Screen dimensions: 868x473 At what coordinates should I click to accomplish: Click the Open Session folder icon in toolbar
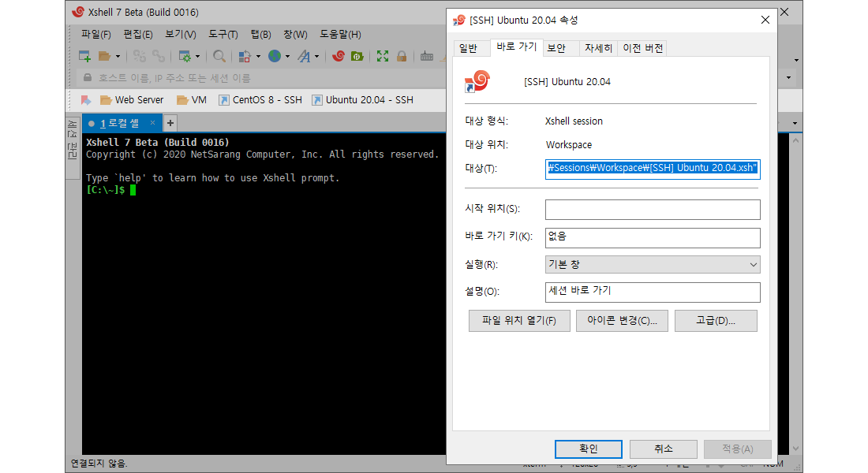click(x=105, y=56)
